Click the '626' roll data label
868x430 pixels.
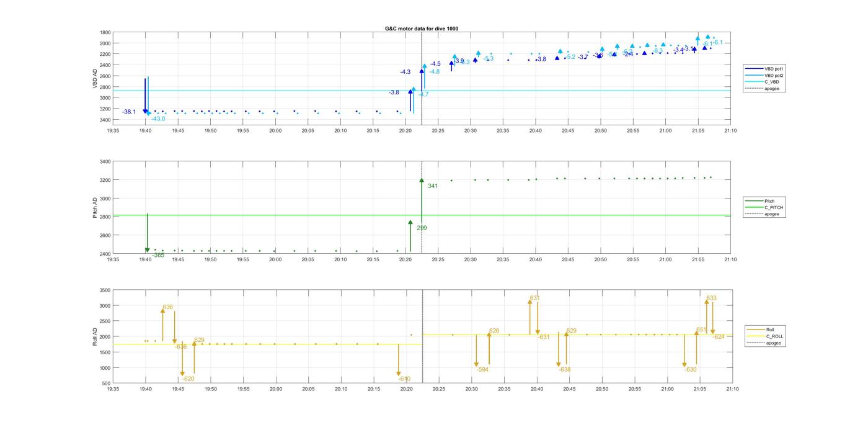494,331
